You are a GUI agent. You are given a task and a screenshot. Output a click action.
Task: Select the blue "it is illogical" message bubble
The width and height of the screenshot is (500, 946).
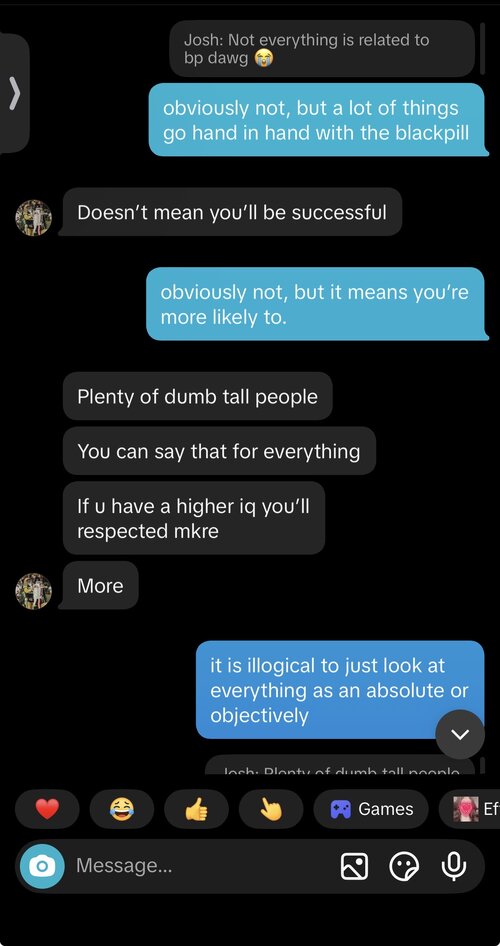tap(340, 690)
